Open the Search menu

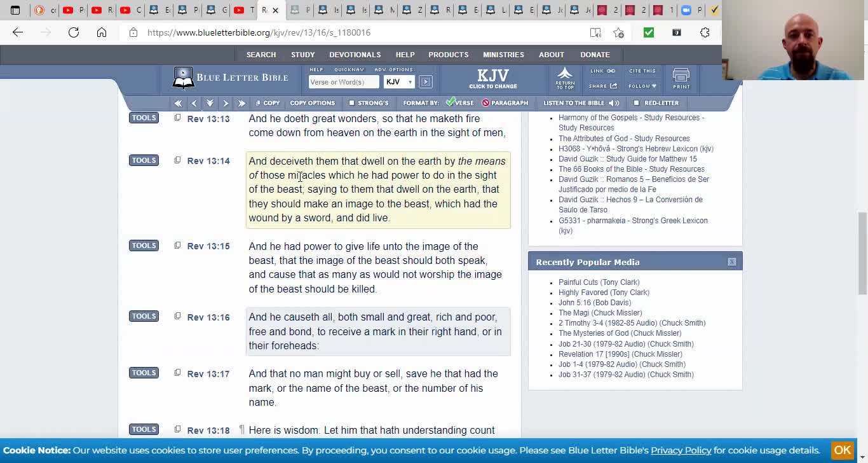(x=261, y=55)
